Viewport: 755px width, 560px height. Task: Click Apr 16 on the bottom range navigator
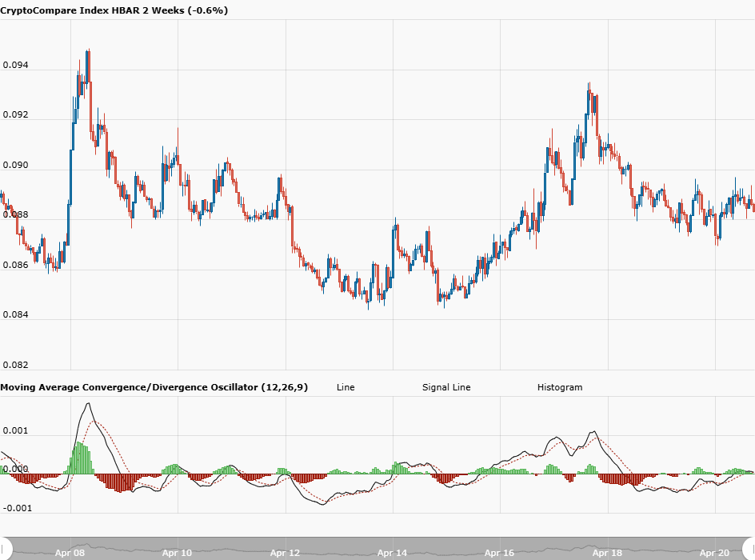499,552
